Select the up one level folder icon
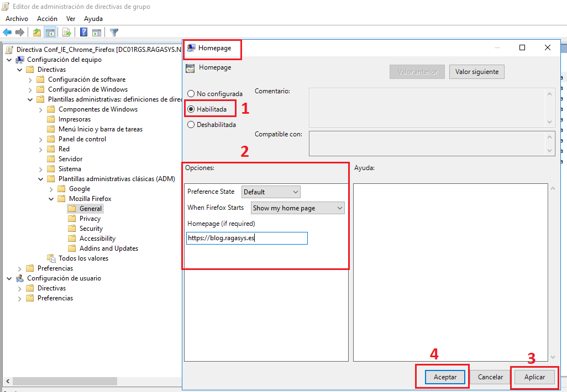567x392 pixels. [36, 32]
